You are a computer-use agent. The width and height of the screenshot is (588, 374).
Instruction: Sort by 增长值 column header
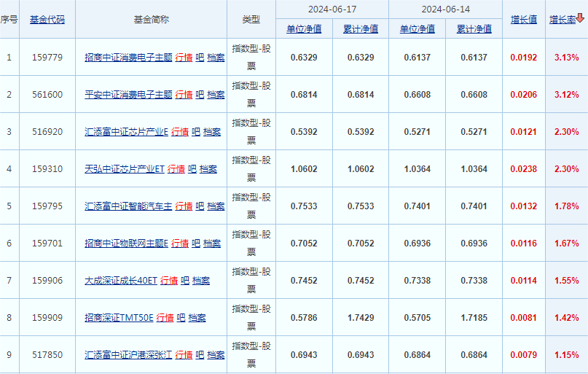point(524,20)
